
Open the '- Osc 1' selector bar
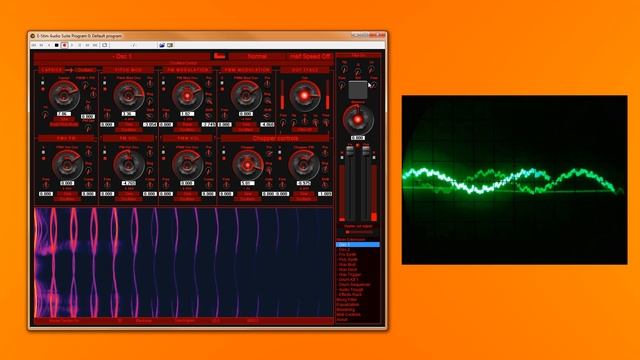coord(122,56)
